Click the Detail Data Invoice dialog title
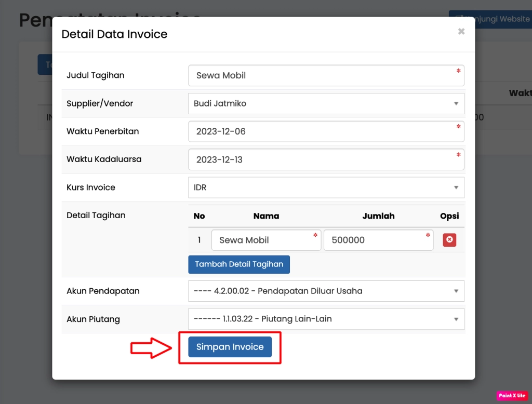The height and width of the screenshot is (404, 532). (x=114, y=34)
